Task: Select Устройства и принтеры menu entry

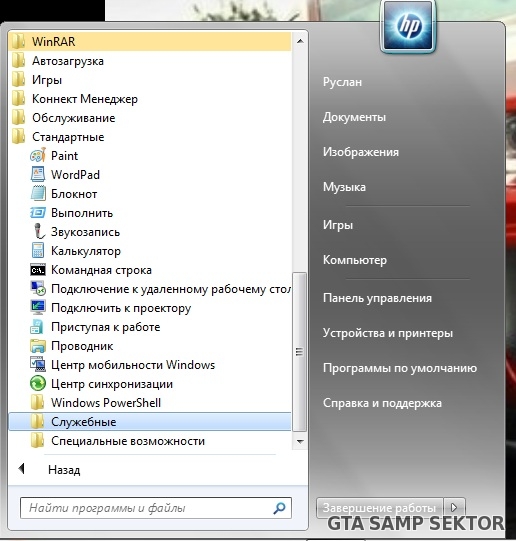Action: 388,333
